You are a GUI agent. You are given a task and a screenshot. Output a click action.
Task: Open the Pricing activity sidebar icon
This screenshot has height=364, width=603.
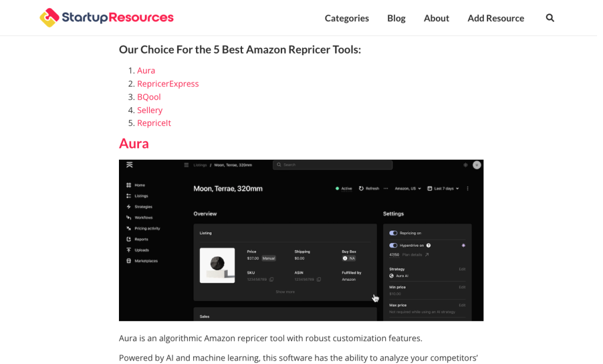tap(128, 228)
